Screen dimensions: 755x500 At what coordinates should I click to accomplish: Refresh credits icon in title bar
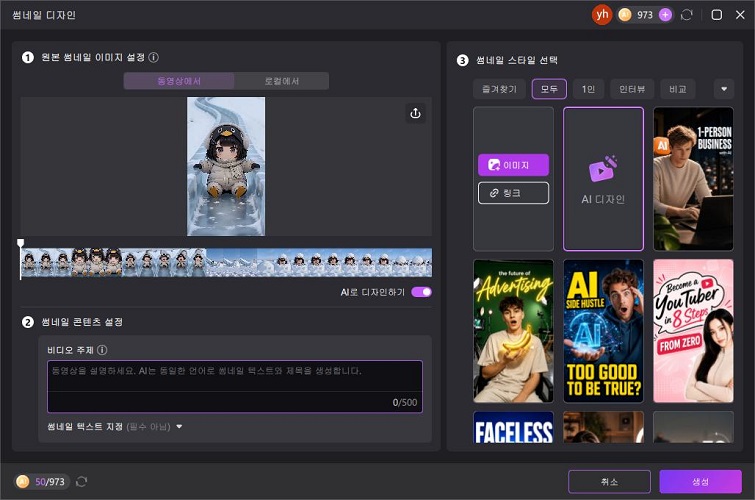[x=687, y=15]
